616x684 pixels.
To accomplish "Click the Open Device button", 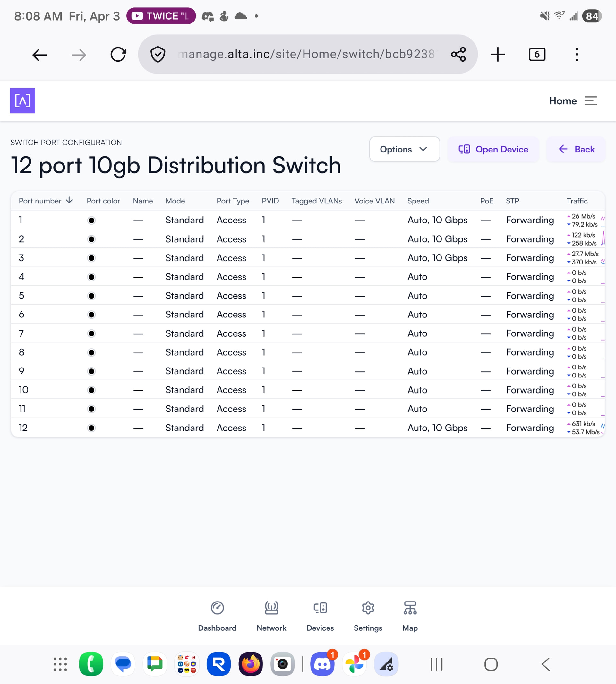I will (x=493, y=149).
